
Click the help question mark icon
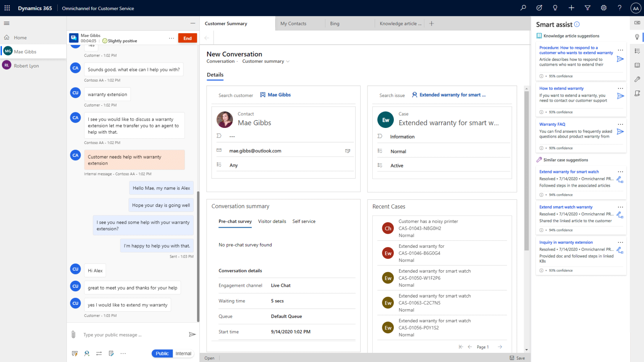[x=620, y=8]
